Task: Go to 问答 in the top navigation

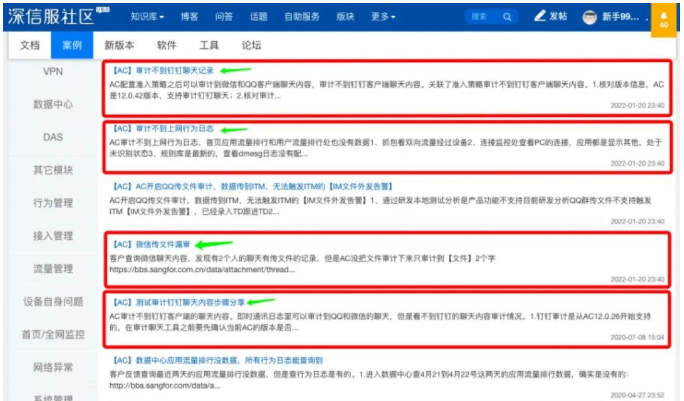Action: click(x=224, y=17)
